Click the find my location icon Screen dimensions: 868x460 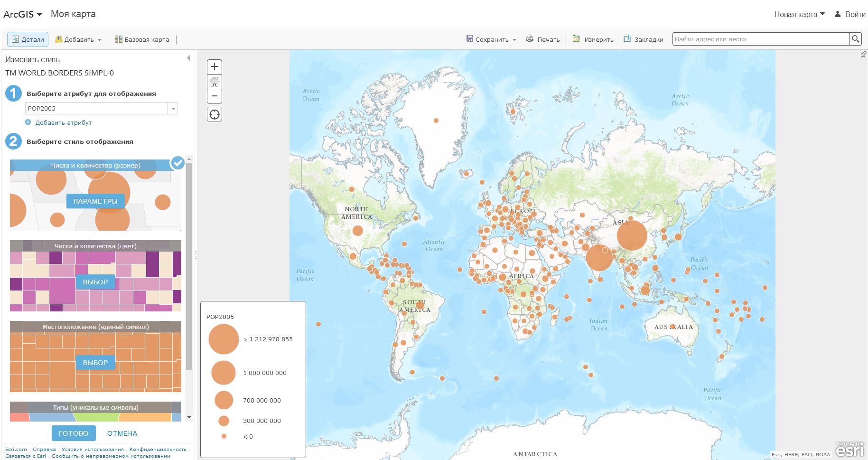click(215, 114)
